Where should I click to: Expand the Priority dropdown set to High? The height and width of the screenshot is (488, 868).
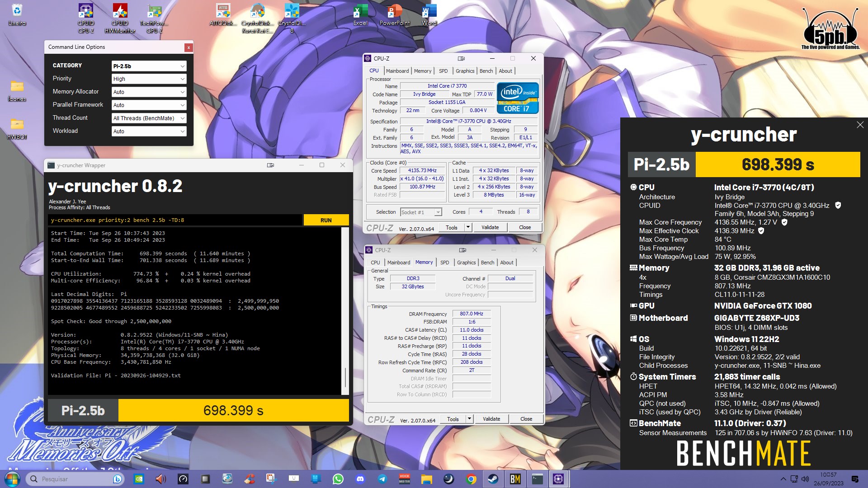tap(149, 79)
